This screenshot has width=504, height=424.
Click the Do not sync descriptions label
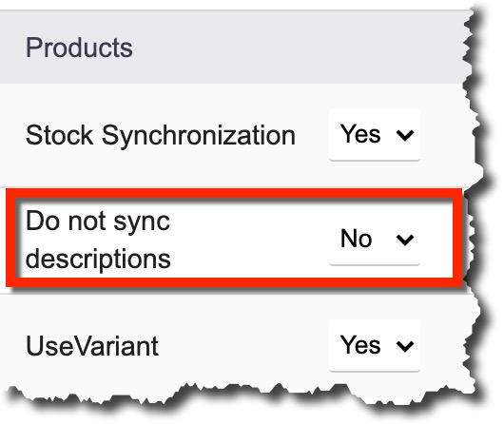[x=98, y=240]
